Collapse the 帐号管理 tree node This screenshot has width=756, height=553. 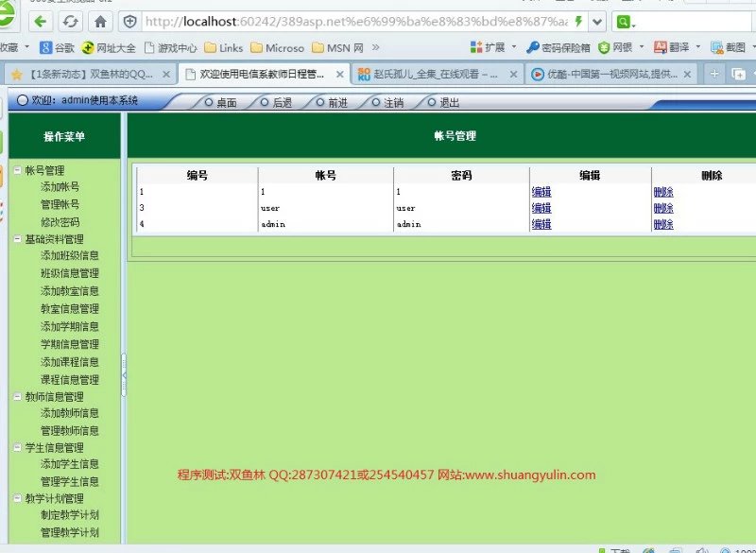click(x=17, y=170)
